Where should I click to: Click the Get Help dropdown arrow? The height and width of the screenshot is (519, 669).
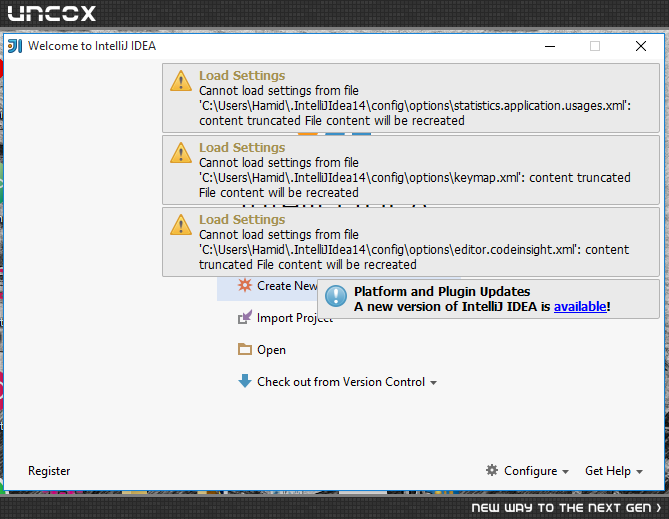639,472
